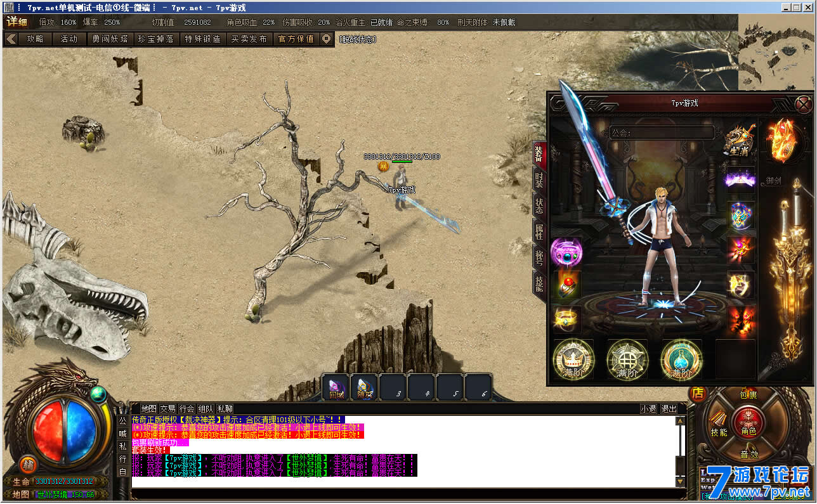Viewport: 817px width, 504px height.
Task: Click the crown 满阶 medal icon
Action: tap(573, 360)
